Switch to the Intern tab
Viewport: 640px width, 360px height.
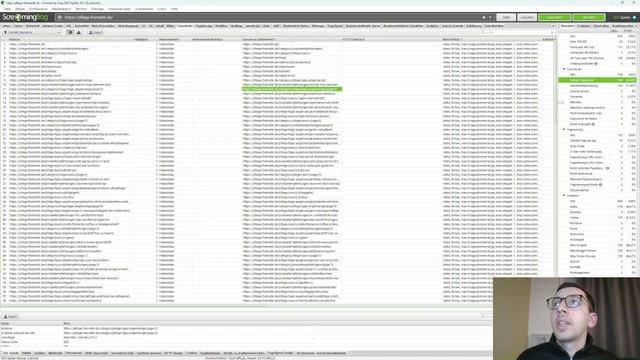pos(7,26)
